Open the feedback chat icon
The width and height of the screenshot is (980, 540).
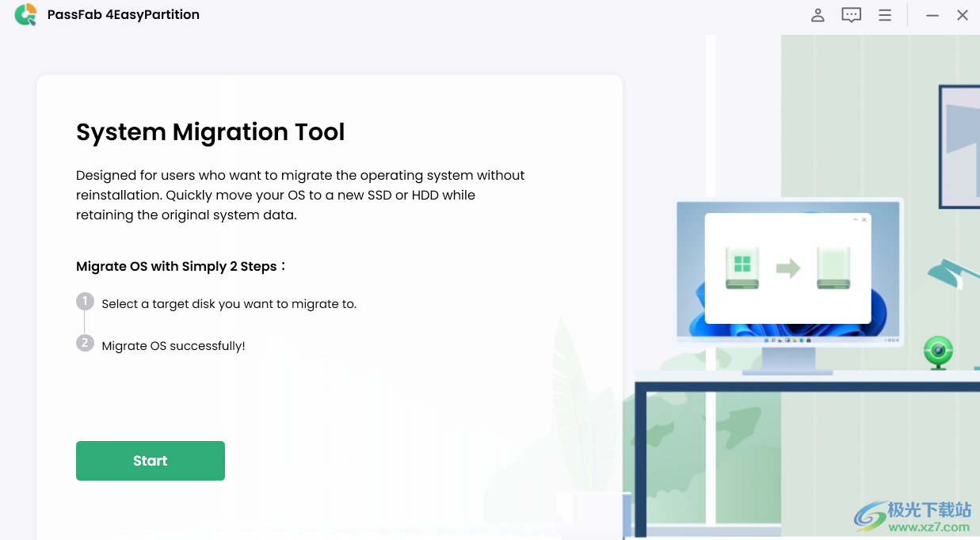pyautogui.click(x=852, y=15)
